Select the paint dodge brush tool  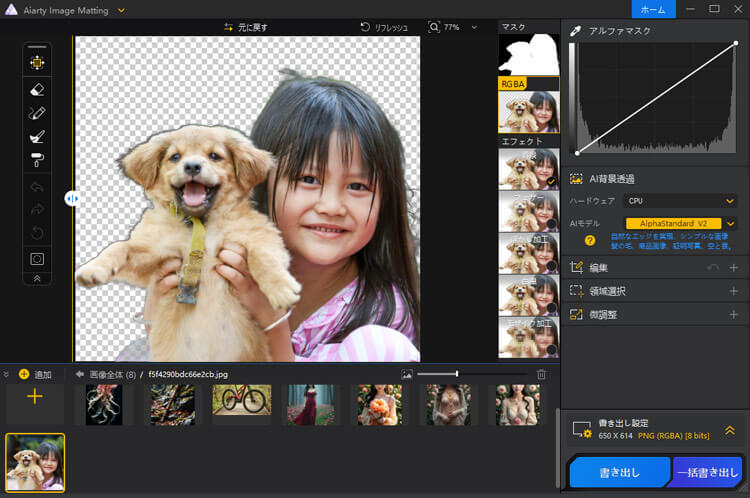pyautogui.click(x=37, y=137)
